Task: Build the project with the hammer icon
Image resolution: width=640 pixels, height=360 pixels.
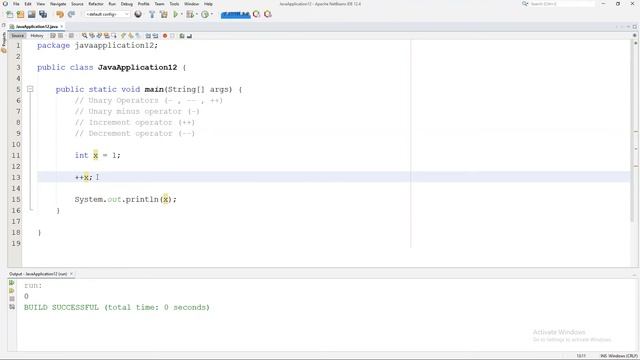Action: pos(152,14)
